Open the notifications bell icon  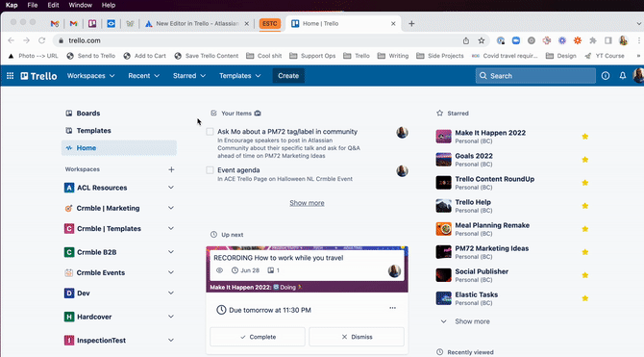coord(623,76)
